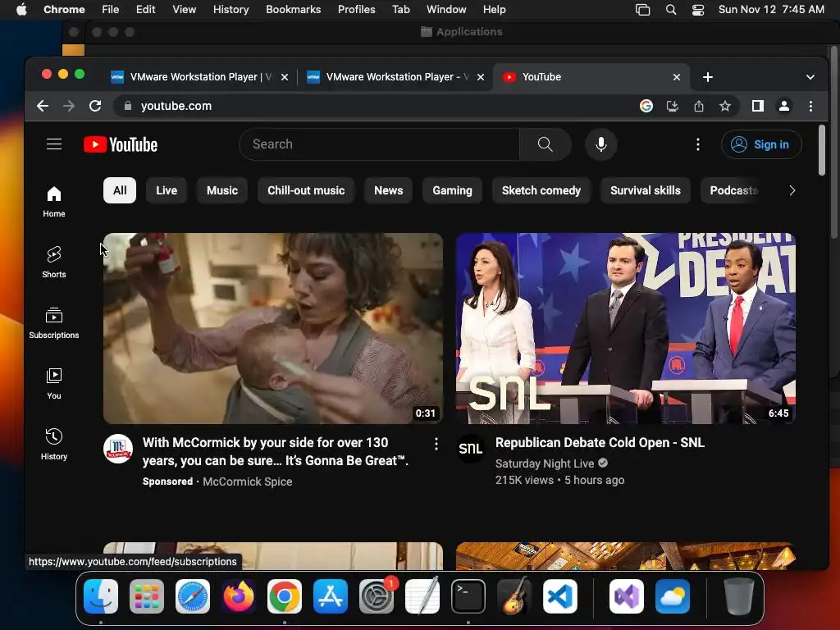Open Chrome profile avatar
The image size is (840, 630).
click(783, 106)
